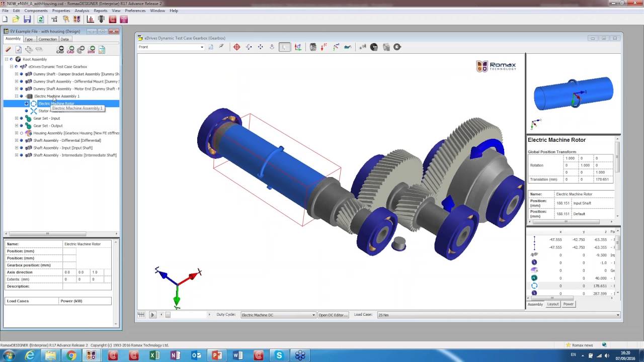The width and height of the screenshot is (644, 362).
Task: Expand Shaft Assembly - Intermediate node
Action: coord(17,155)
